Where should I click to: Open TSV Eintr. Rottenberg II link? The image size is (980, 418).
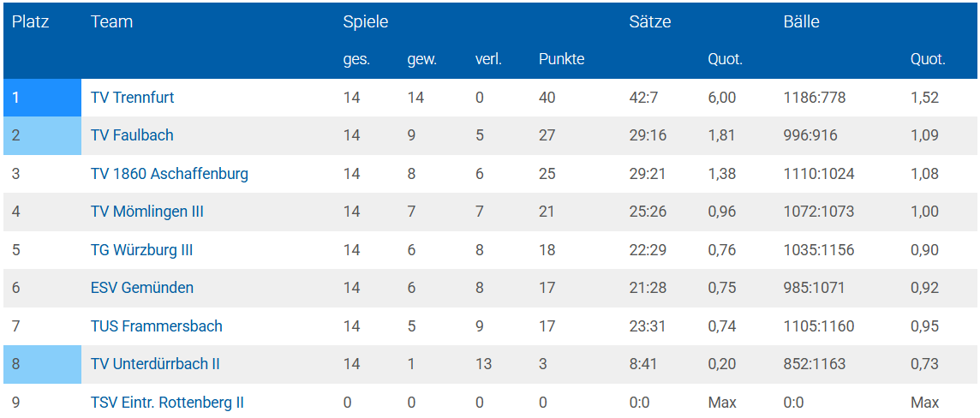167,403
